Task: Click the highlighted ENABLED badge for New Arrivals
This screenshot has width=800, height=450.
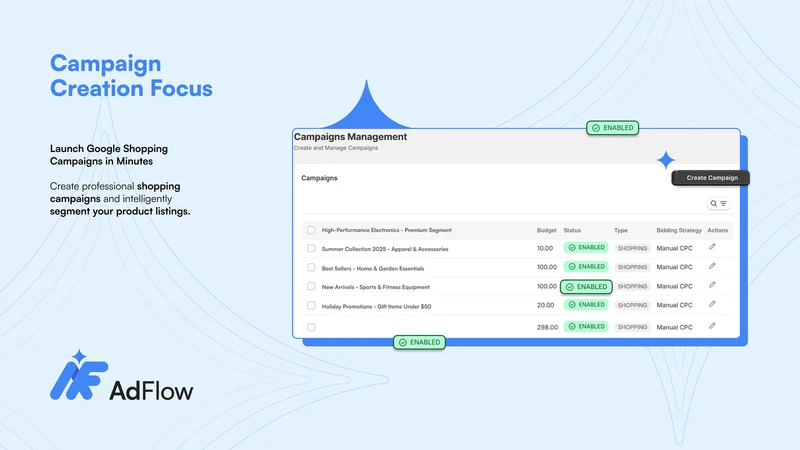Action: click(586, 287)
